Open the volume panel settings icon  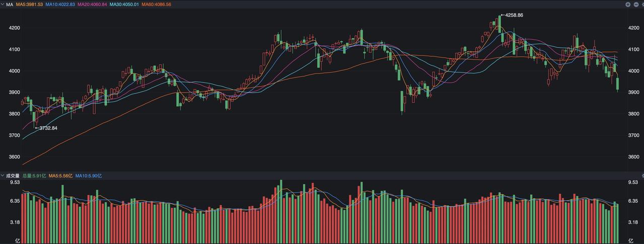point(642,176)
